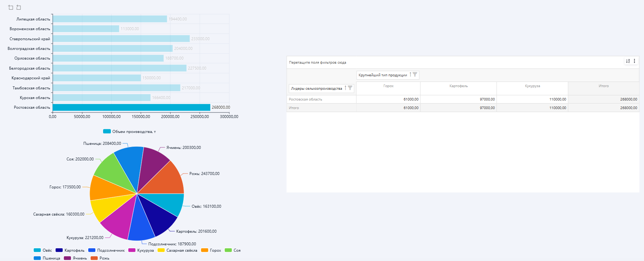Open the Крупнейший тип продукции field box
This screenshot has height=261, width=644.
pos(383,75)
